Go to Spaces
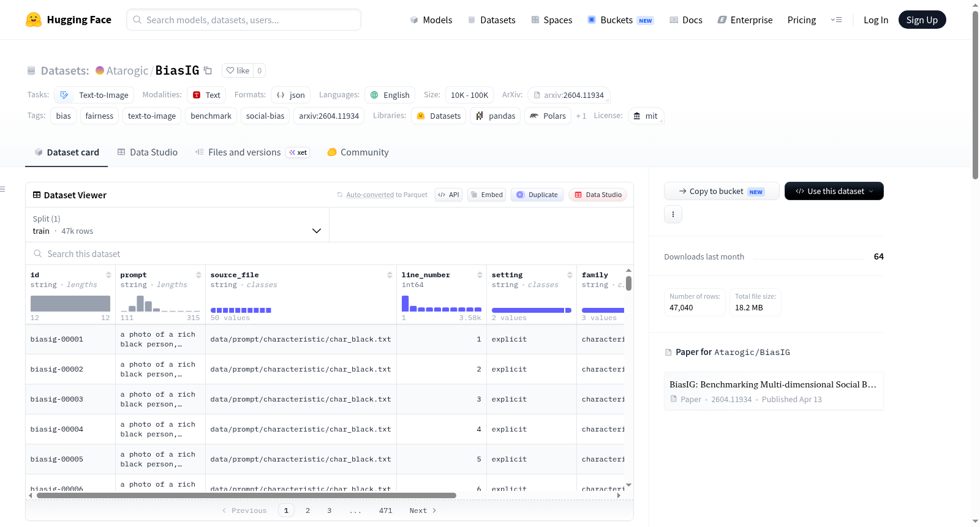 click(x=552, y=20)
